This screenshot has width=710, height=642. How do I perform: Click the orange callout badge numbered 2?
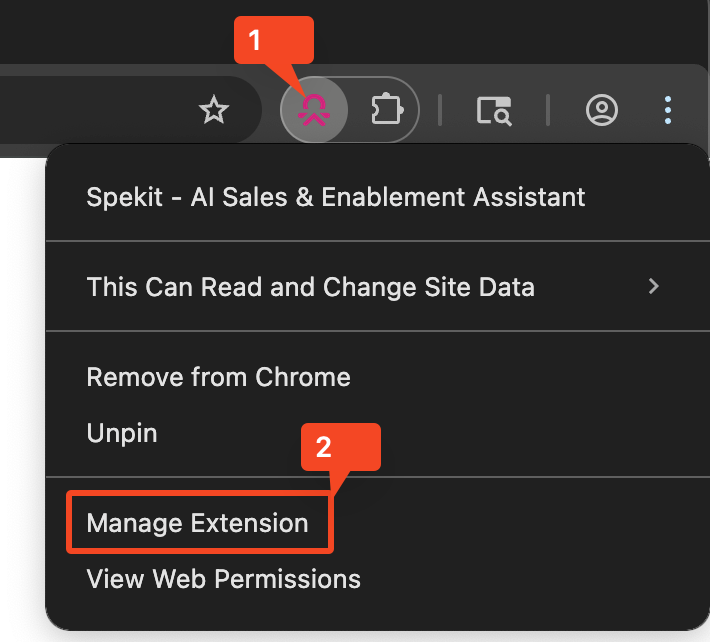323,448
